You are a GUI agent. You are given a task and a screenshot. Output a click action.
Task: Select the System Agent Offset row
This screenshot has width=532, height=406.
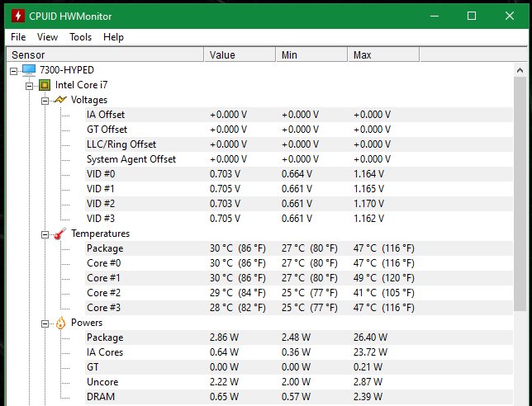point(299,159)
